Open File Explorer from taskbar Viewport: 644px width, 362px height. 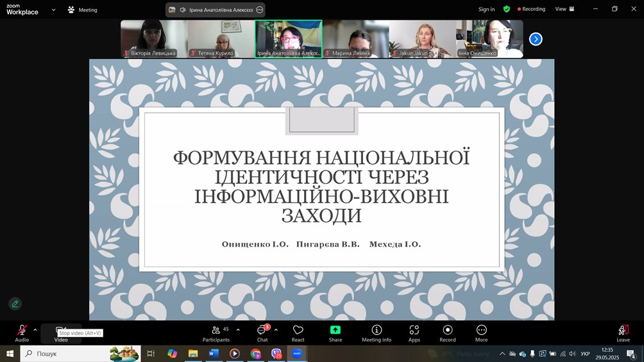(193, 354)
